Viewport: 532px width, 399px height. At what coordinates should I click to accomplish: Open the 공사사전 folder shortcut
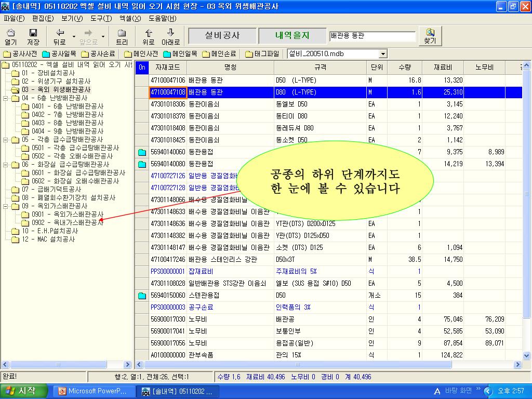[20, 54]
